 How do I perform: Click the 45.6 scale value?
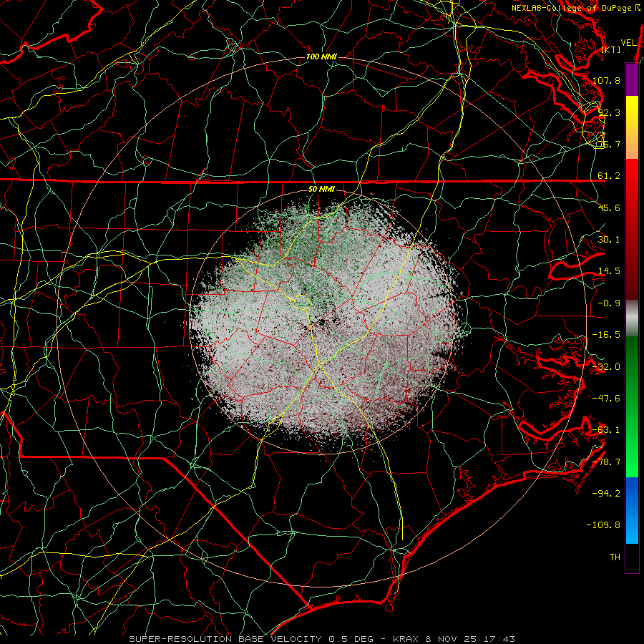pos(609,208)
